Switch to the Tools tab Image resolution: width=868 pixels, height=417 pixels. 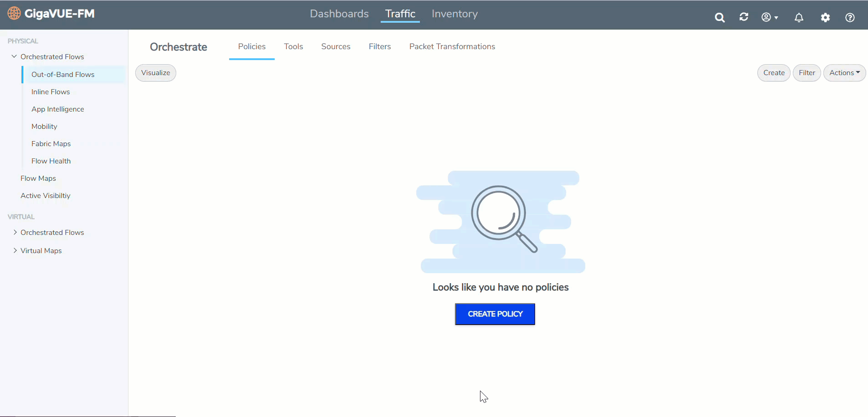[x=293, y=46]
